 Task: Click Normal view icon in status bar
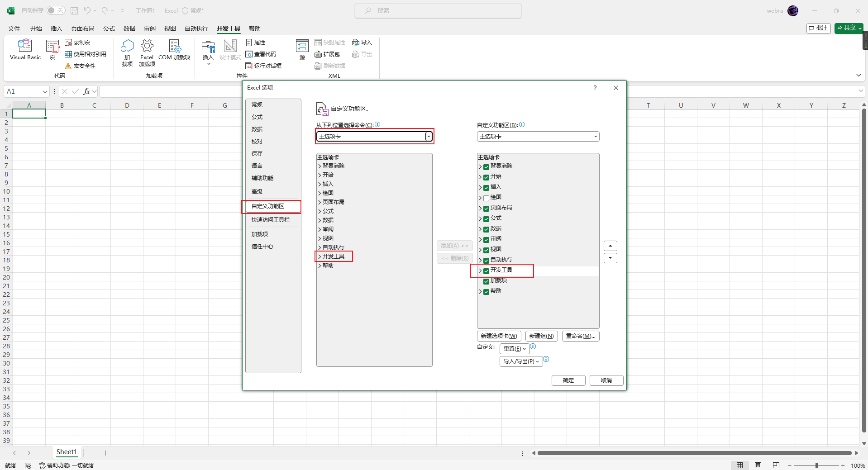pos(739,465)
